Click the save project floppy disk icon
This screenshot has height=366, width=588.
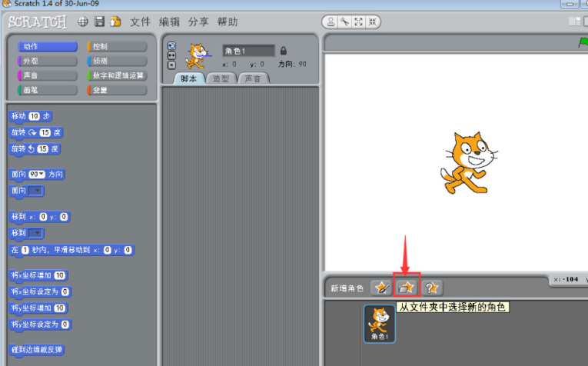[x=99, y=22]
